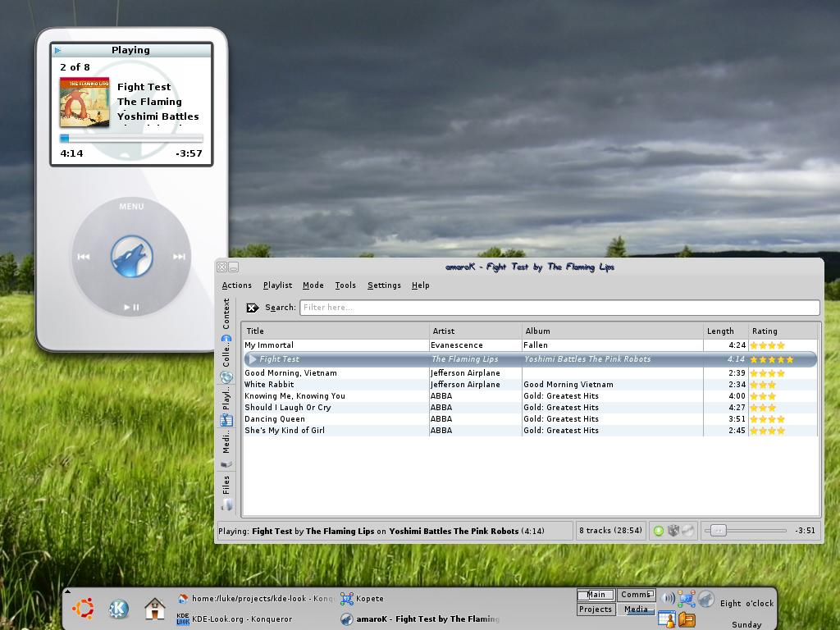Open the Home folder icon in panel

pos(154,609)
